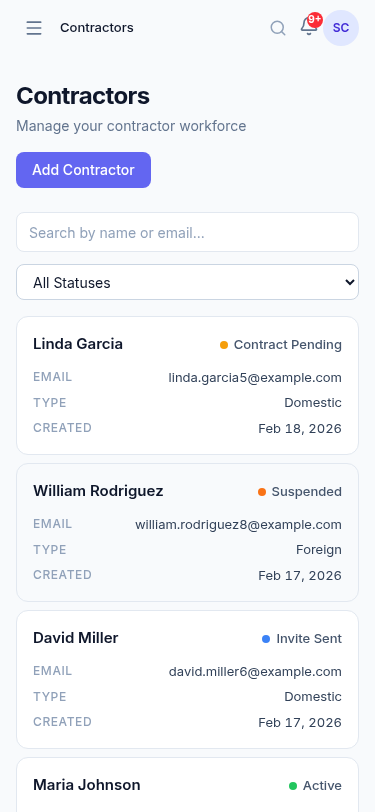The width and height of the screenshot is (375, 812).
Task: Click william.rodriguez8@example.com email text
Action: click(238, 525)
